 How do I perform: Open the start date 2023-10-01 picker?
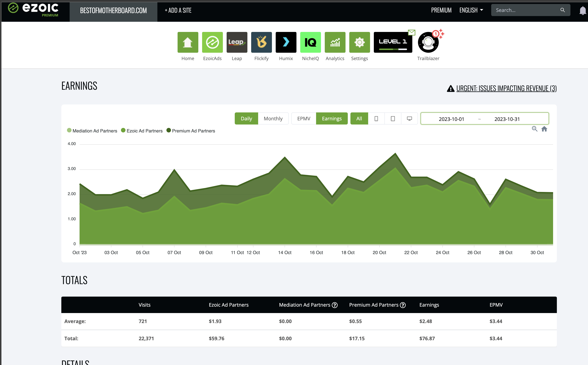pos(451,119)
